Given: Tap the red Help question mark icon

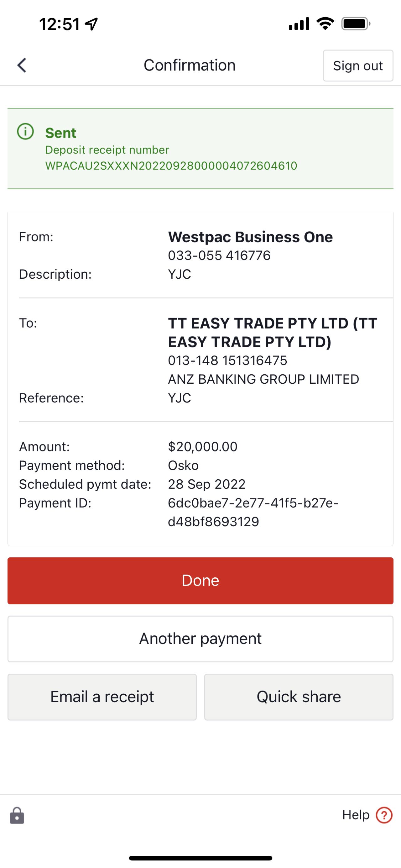Looking at the screenshot, I should click(x=384, y=815).
